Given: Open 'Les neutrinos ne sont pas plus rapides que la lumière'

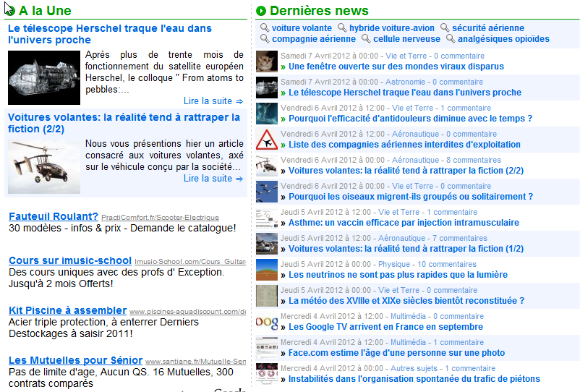Looking at the screenshot, I should tap(398, 275).
